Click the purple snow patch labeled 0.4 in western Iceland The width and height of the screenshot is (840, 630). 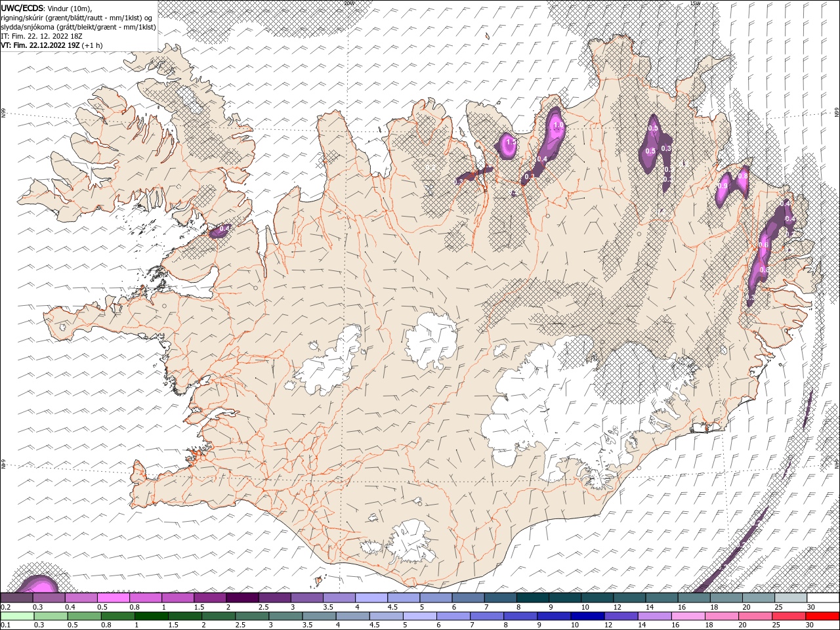(x=220, y=230)
